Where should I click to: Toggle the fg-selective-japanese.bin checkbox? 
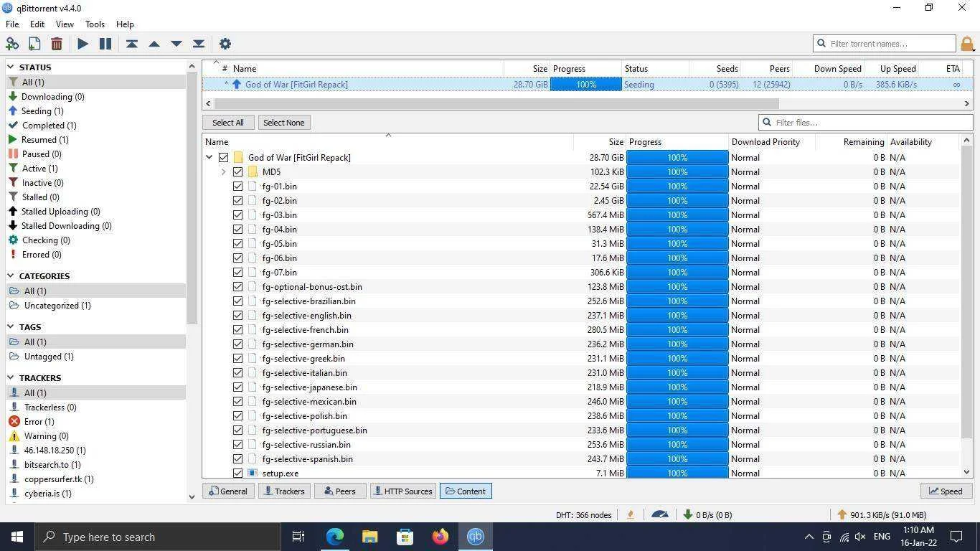(237, 387)
